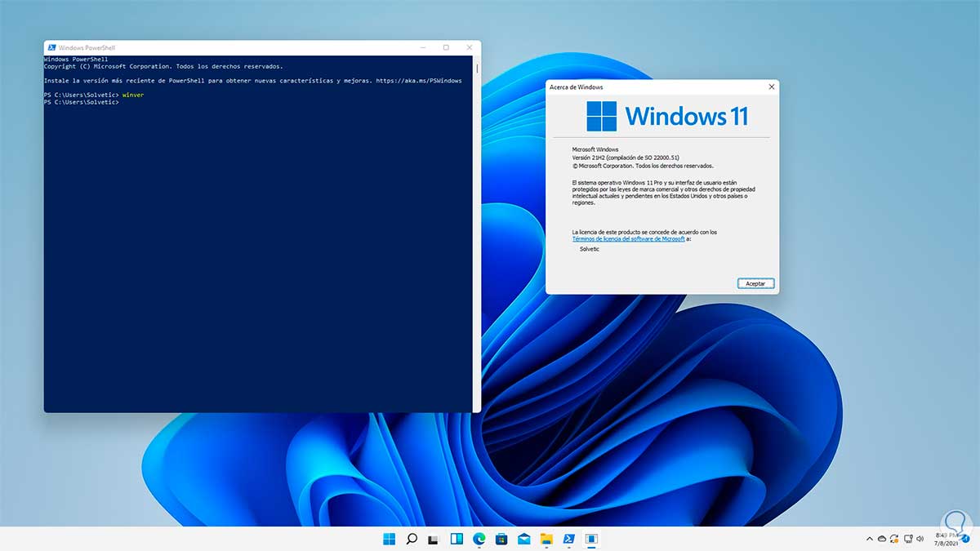Show hidden tray icons chevron
This screenshot has width=980, height=551.
pos(869,539)
